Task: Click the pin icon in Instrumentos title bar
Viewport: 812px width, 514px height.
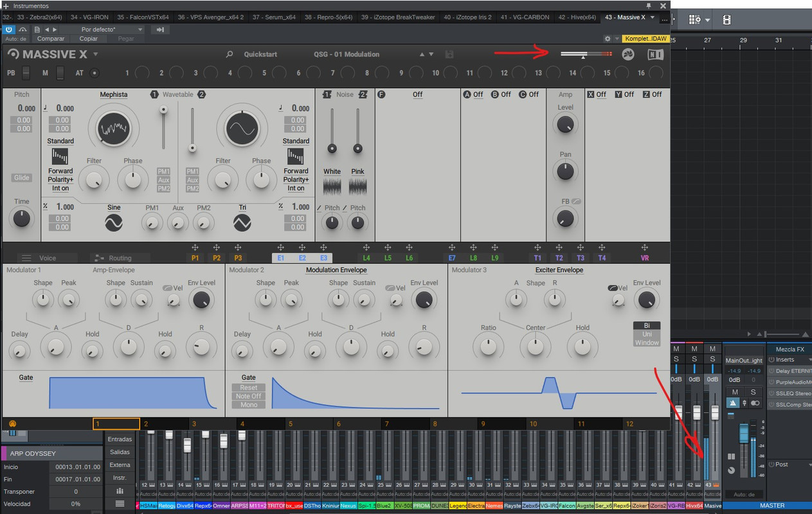Action: [x=649, y=6]
